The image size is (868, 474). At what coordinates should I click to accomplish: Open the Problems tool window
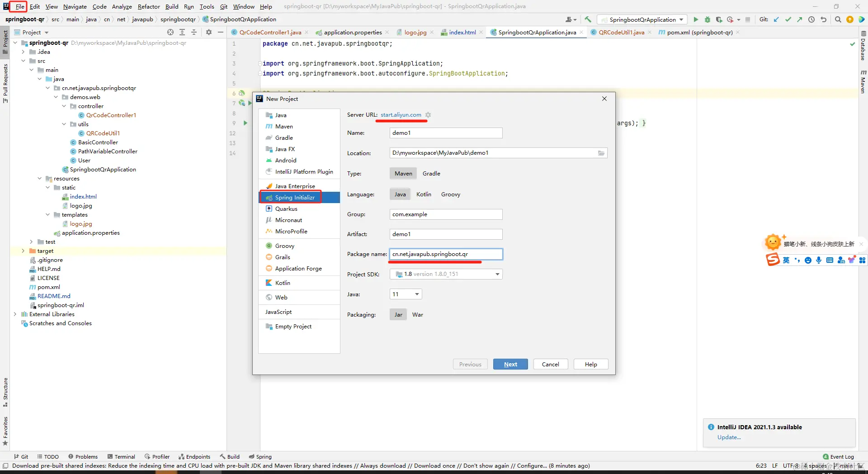click(x=83, y=457)
